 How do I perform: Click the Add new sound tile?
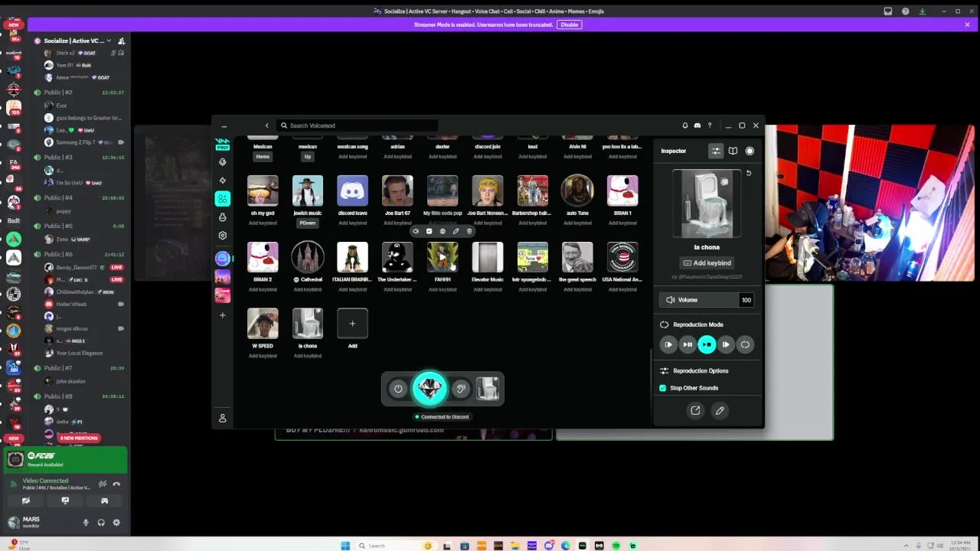[352, 324]
